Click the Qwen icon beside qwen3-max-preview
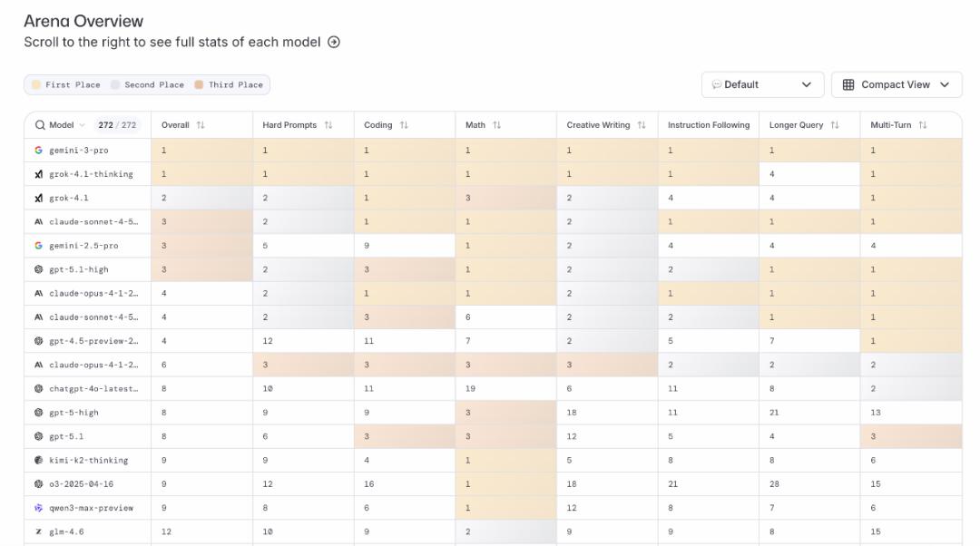This screenshot has height=546, width=980. click(x=38, y=508)
